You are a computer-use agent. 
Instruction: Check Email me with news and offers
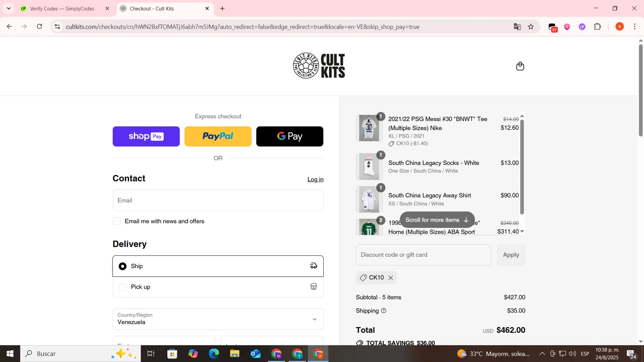(117, 221)
